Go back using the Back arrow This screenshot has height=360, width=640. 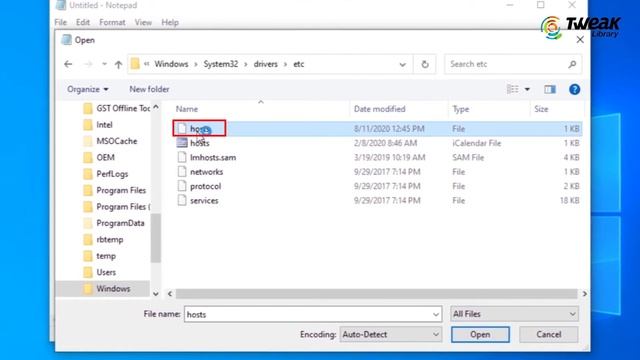(68, 64)
